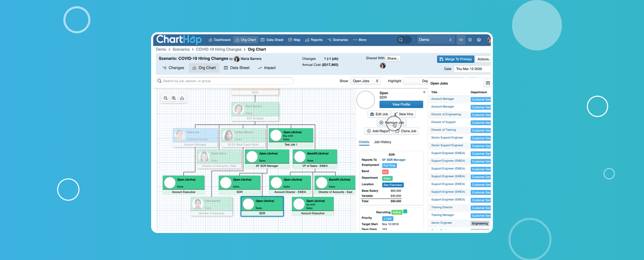Viewport: 644px width, 260px height.
Task: Open the Show Open Jobs dropdown
Action: point(365,81)
